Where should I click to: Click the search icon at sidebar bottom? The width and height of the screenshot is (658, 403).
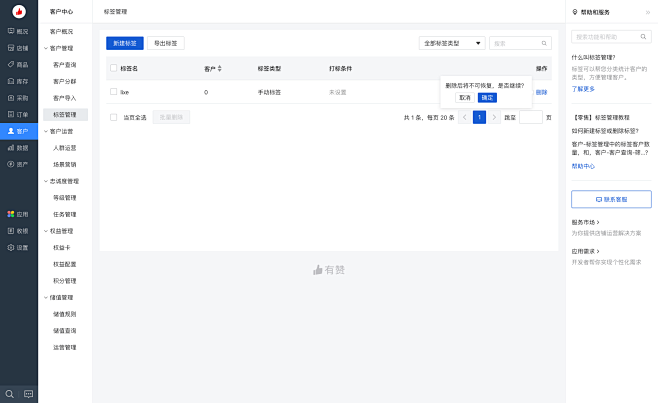click(x=10, y=394)
